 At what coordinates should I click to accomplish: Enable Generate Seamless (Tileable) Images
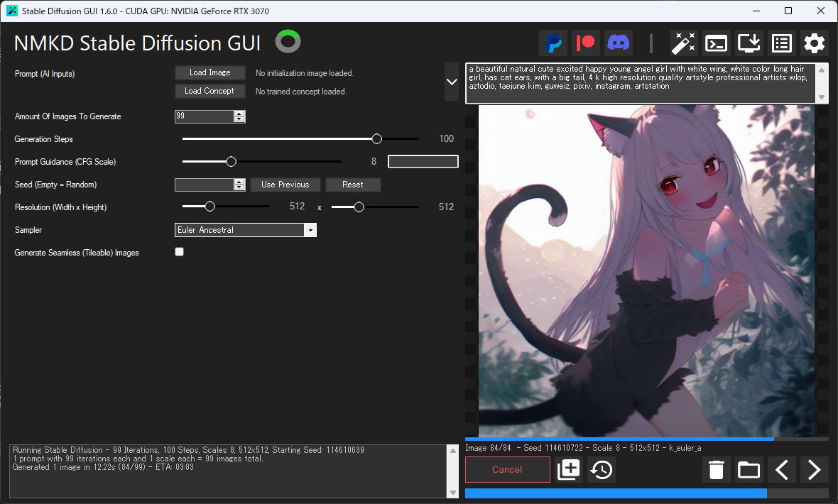179,251
